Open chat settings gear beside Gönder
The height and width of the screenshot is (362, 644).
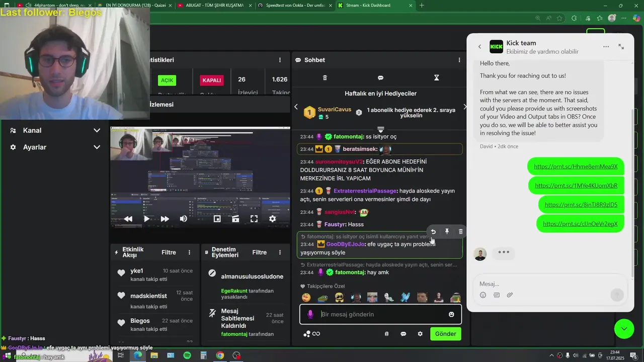click(420, 334)
